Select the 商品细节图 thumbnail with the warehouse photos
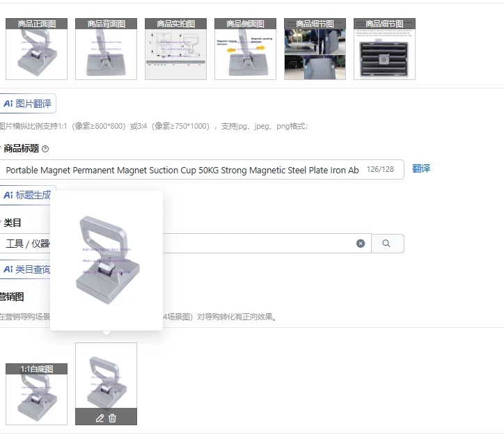 point(315,49)
